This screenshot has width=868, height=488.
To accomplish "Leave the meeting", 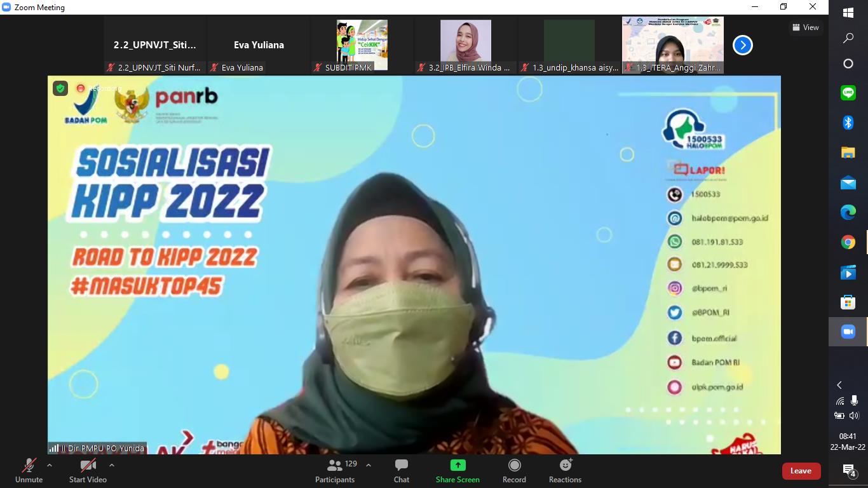I will [x=801, y=471].
